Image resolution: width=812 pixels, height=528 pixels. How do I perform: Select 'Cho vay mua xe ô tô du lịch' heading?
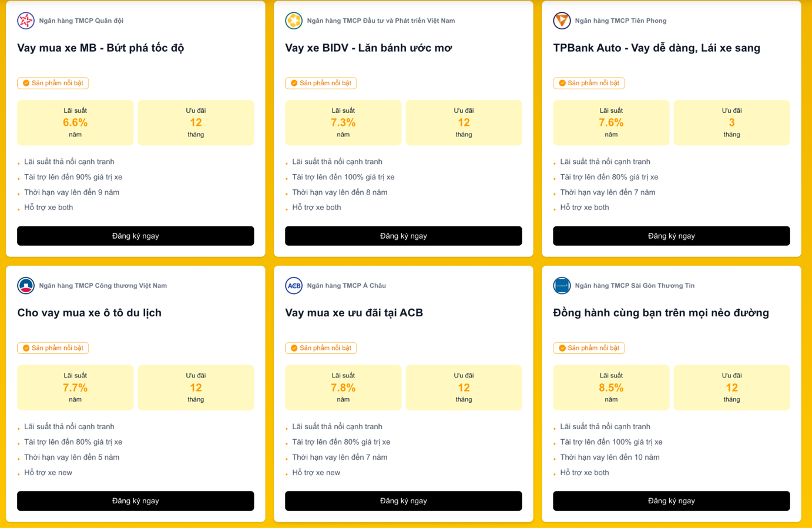(x=89, y=313)
